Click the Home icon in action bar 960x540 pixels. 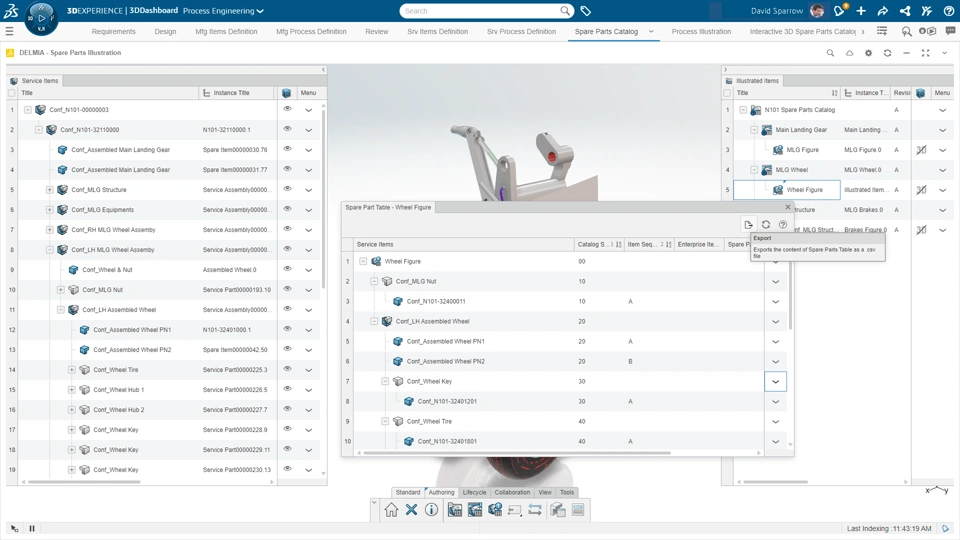tap(391, 509)
